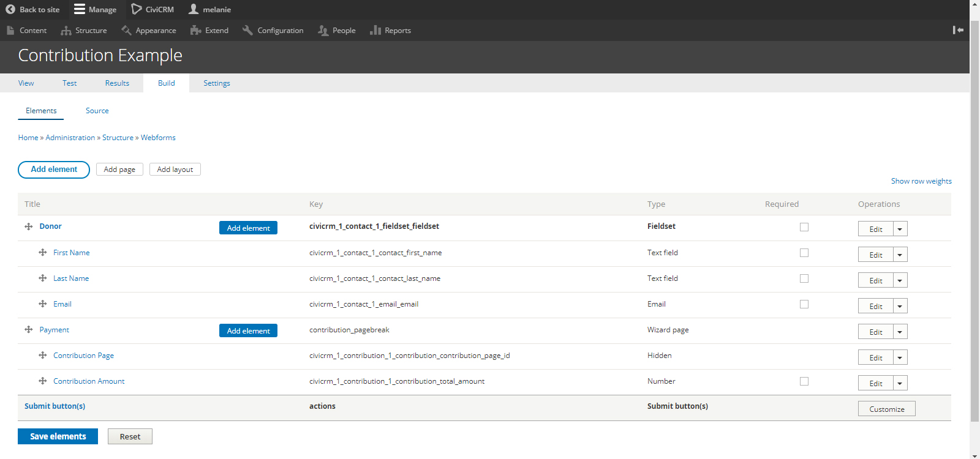980x459 pixels.
Task: Open the Settings tab
Action: point(217,83)
